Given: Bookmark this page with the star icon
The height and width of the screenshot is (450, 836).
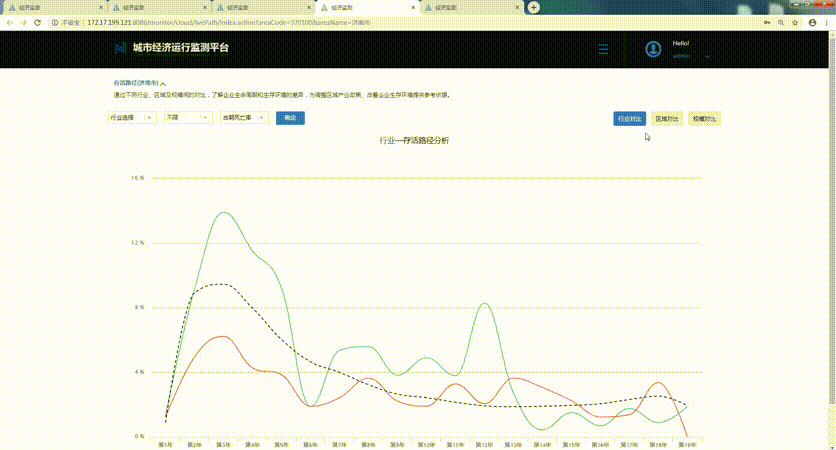Looking at the screenshot, I should [795, 23].
